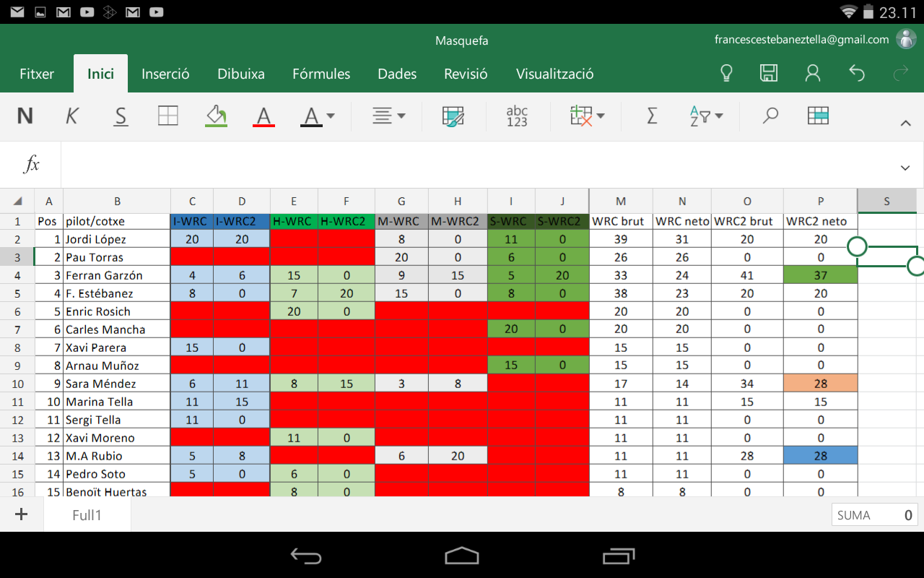Image resolution: width=924 pixels, height=578 pixels.
Task: Select the I-WRC header cell
Action: pos(192,221)
